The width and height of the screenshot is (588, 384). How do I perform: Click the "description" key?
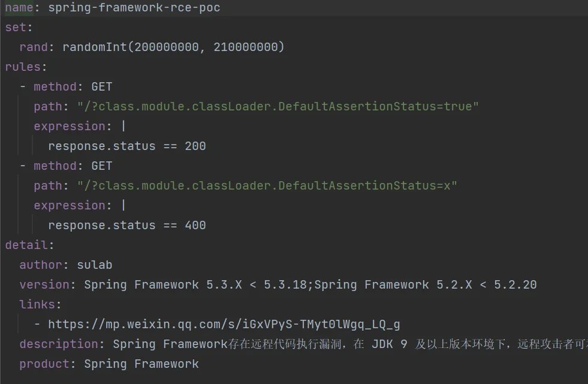[x=59, y=344]
